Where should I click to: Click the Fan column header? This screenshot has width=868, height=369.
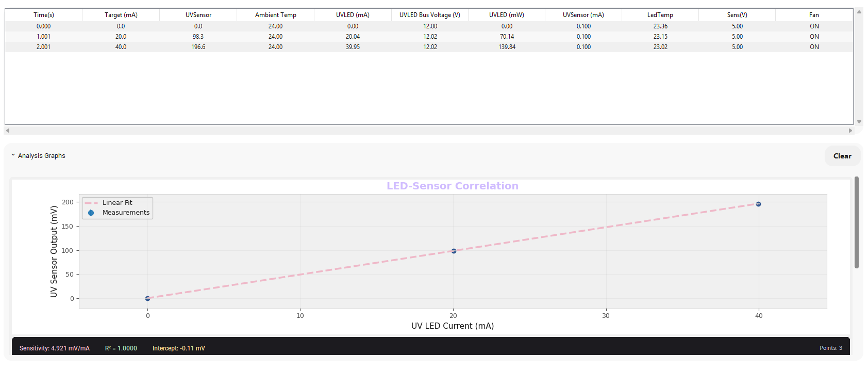point(814,15)
